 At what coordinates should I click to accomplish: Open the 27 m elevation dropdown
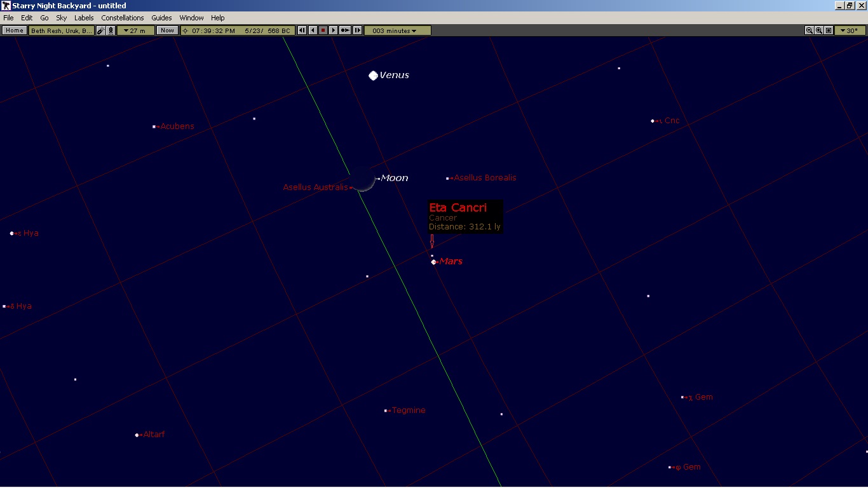135,30
